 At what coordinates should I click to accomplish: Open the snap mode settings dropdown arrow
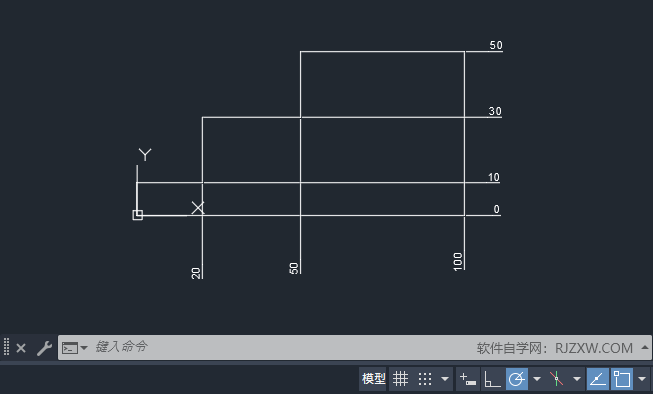[445, 379]
